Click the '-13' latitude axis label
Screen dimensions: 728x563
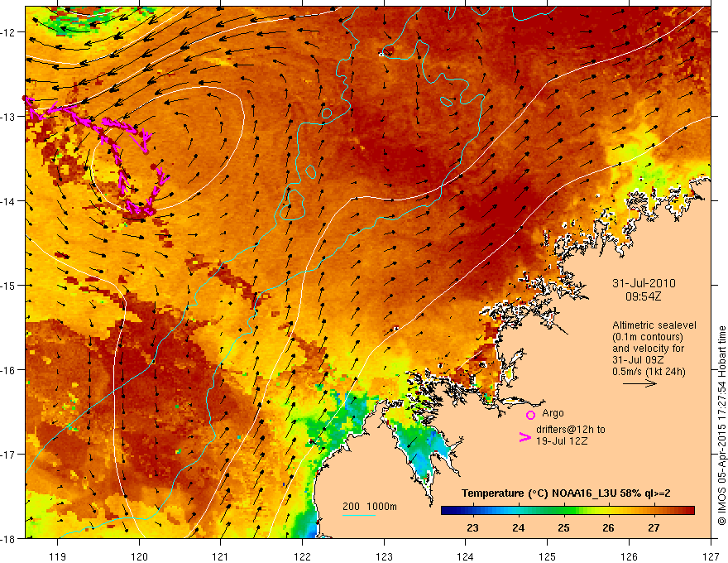(x=8, y=117)
